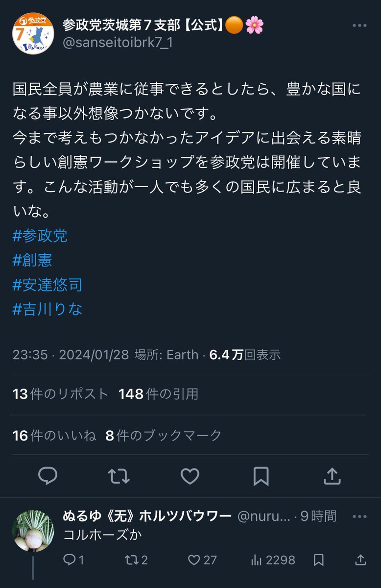Open the #吉川りな hashtag
The width and height of the screenshot is (381, 588).
click(48, 309)
